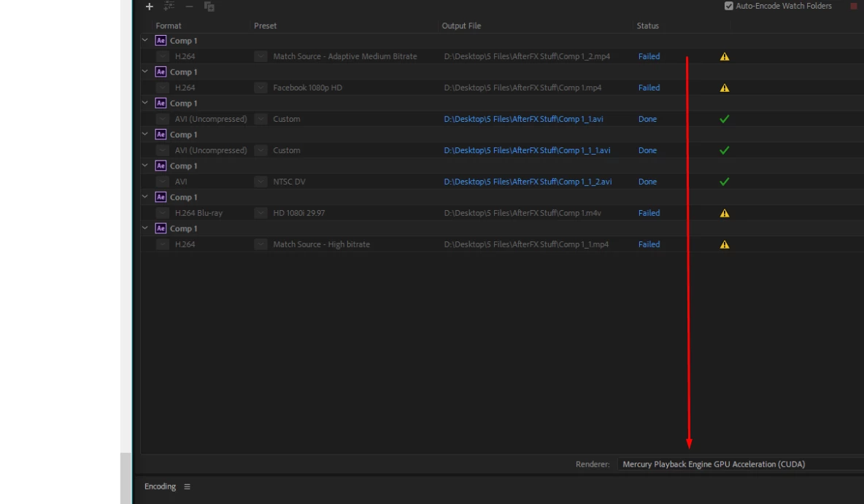The height and width of the screenshot is (504, 864).
Task: Open preset dropdown beside Match Source - Adaptive Medium Bitrate
Action: point(261,56)
